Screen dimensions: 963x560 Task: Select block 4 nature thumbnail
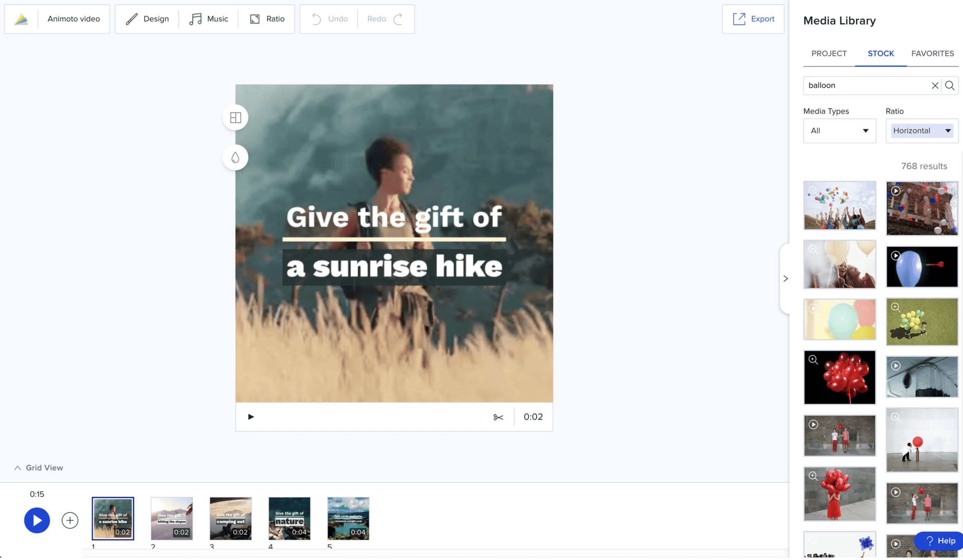point(289,518)
